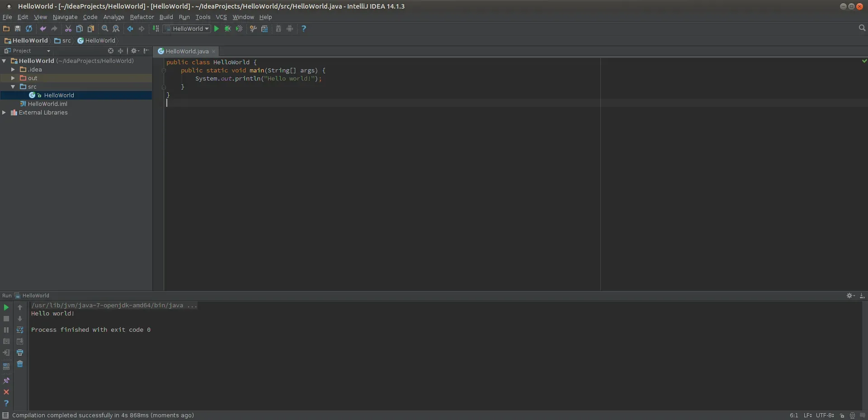
Task: Open the Build menu
Action: [x=166, y=17]
